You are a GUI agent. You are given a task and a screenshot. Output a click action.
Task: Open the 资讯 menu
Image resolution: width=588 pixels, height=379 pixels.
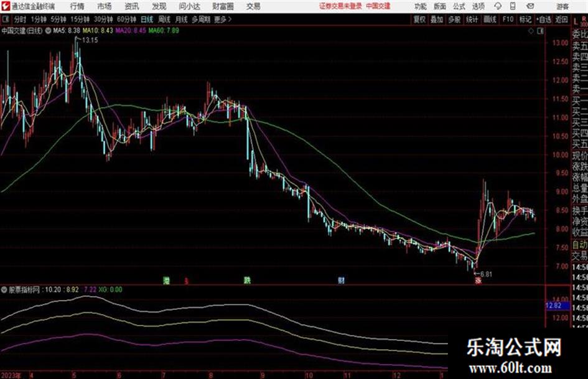[132, 6]
